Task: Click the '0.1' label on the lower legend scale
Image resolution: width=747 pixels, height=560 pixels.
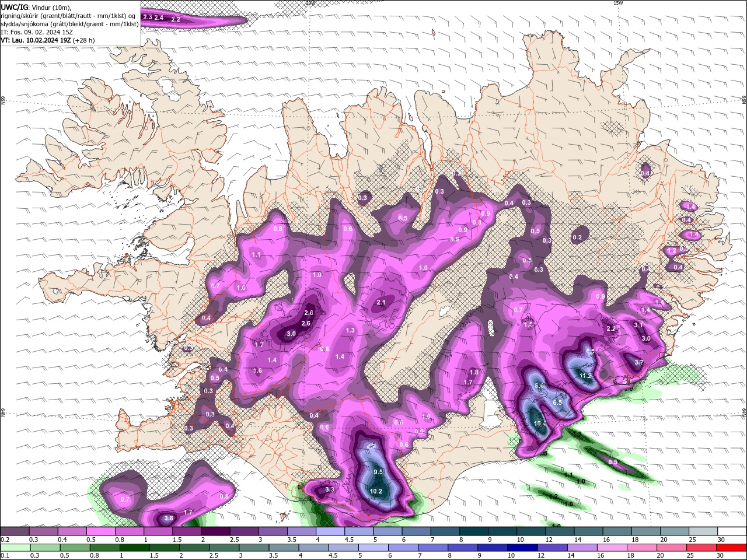Action: [5, 555]
